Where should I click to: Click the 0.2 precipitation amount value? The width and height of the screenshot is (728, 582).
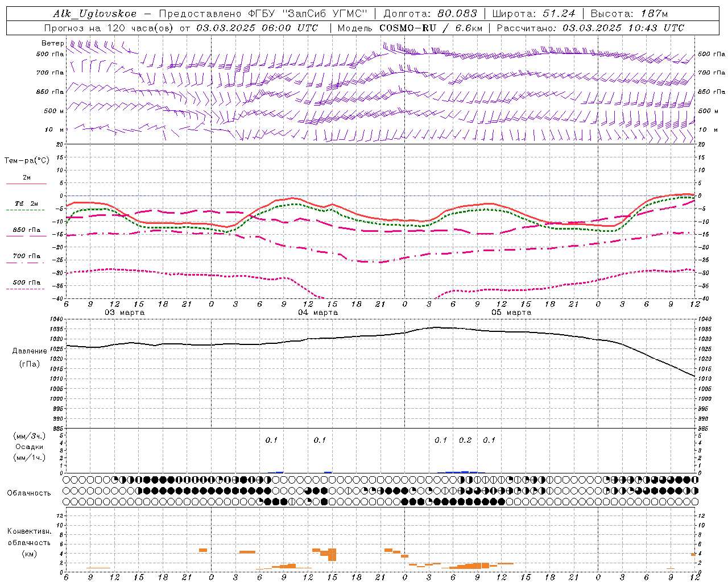point(465,440)
